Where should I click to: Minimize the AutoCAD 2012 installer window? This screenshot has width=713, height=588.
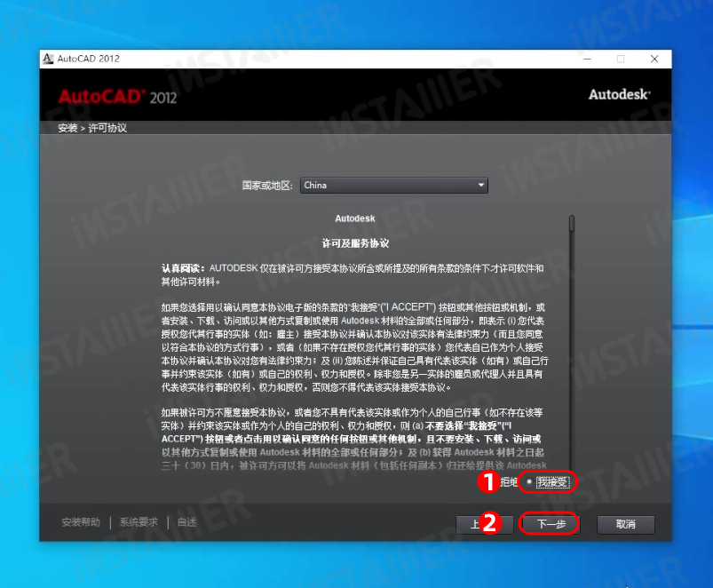click(x=588, y=60)
